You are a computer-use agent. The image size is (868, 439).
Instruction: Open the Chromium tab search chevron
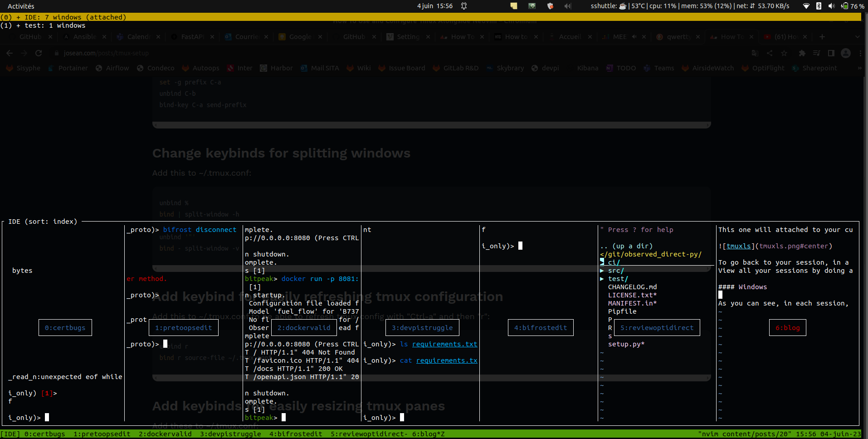[857, 37]
